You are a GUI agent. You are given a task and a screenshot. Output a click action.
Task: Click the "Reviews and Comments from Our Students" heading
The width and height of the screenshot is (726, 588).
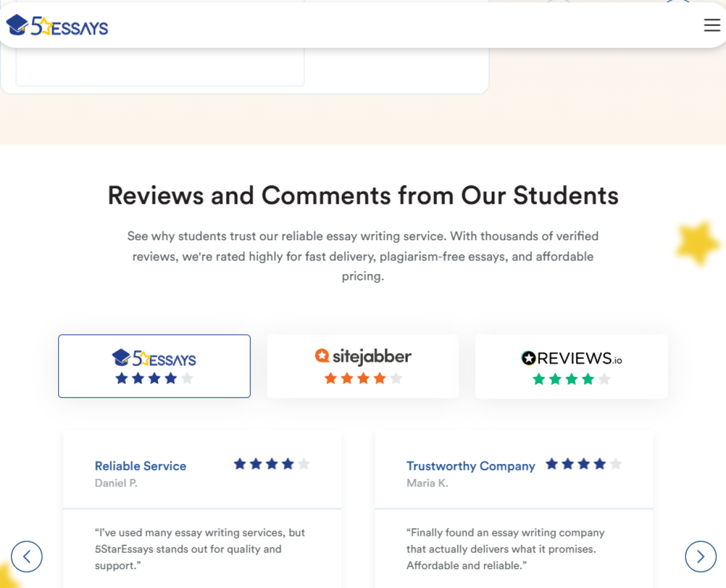tap(363, 195)
